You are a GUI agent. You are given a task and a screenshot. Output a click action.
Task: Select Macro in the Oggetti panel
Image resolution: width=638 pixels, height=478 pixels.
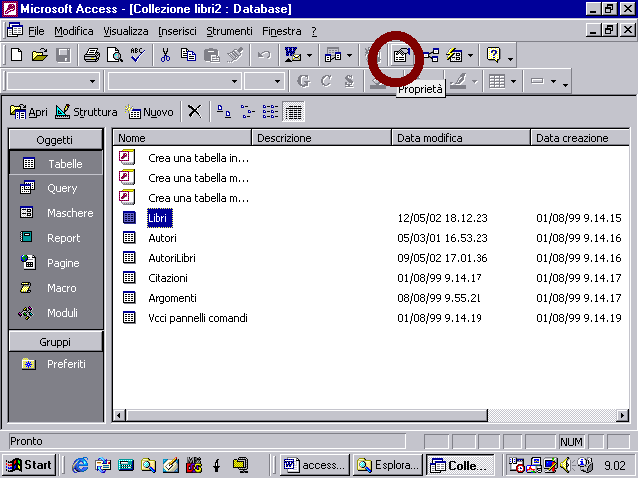(55, 288)
